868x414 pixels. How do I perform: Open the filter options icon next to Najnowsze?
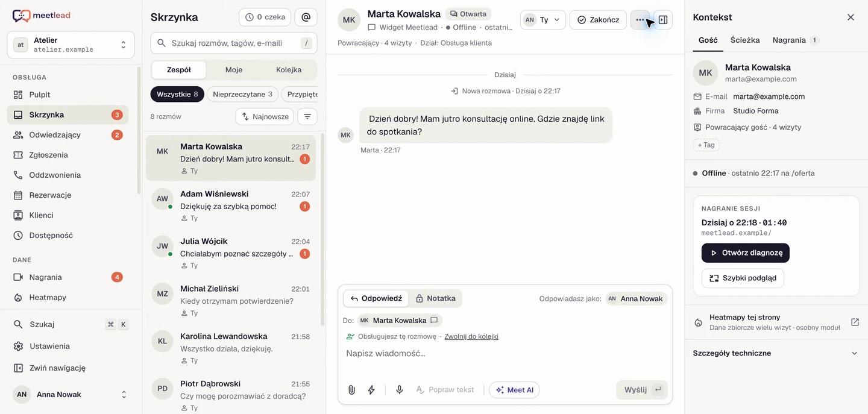click(307, 116)
